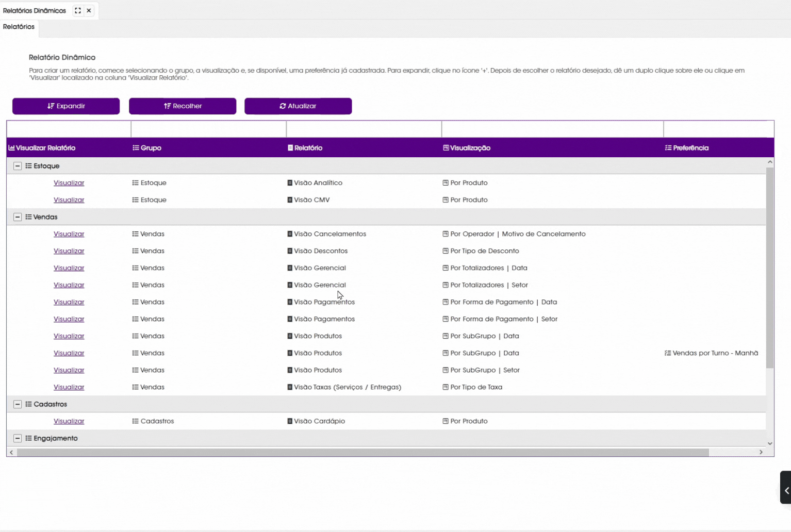The height and width of the screenshot is (532, 791).
Task: Click the Preferência column header
Action: (690, 148)
